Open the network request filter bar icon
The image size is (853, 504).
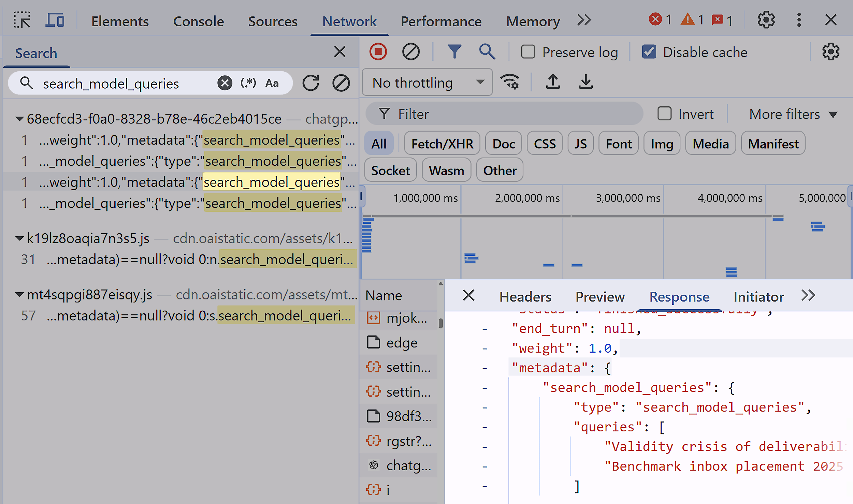[x=454, y=52]
